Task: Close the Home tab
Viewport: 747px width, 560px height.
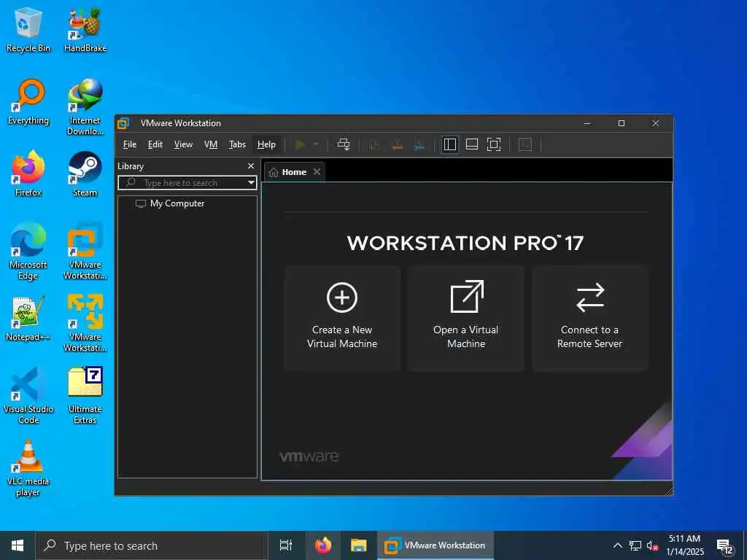Action: click(317, 172)
